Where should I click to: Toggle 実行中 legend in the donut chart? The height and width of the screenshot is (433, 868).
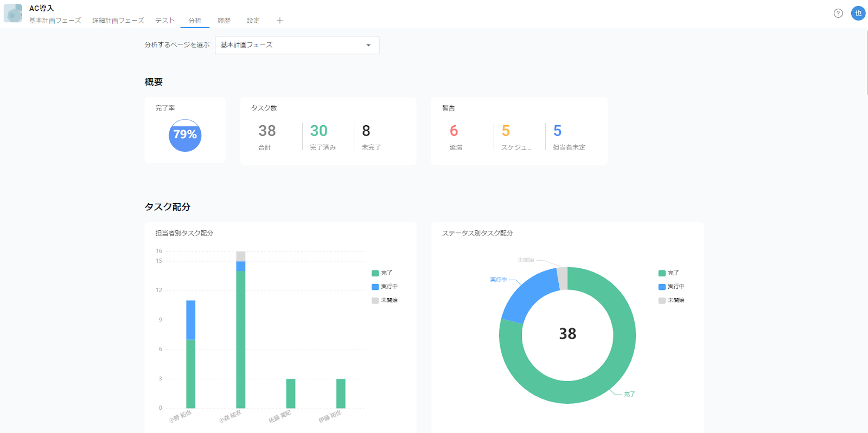coord(671,287)
